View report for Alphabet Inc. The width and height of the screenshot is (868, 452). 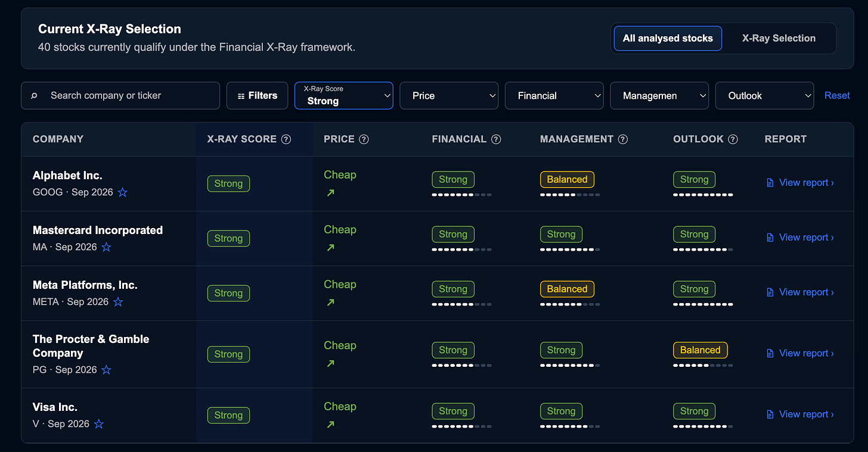click(799, 183)
